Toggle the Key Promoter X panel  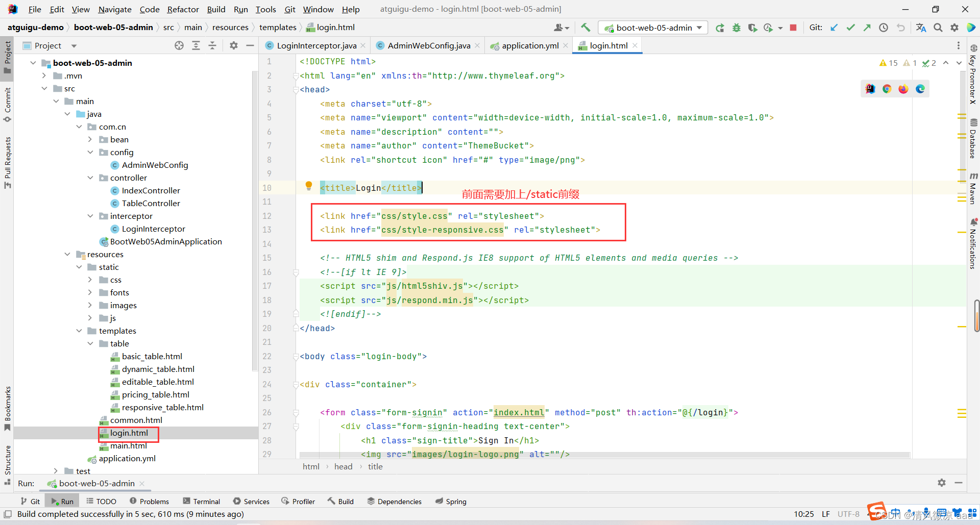(973, 74)
